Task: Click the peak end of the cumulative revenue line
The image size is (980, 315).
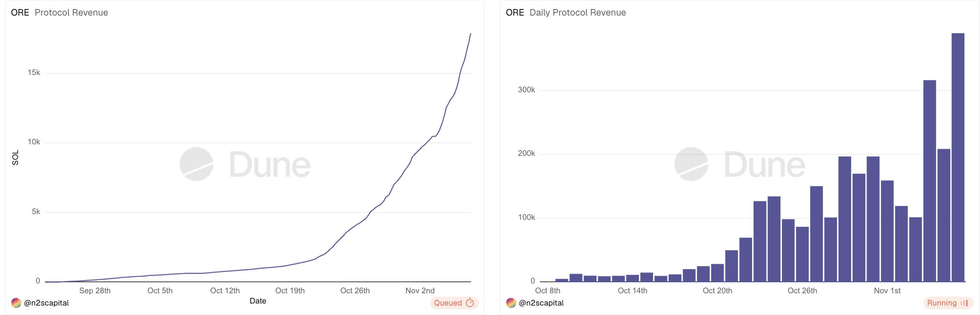Action: pyautogui.click(x=470, y=34)
